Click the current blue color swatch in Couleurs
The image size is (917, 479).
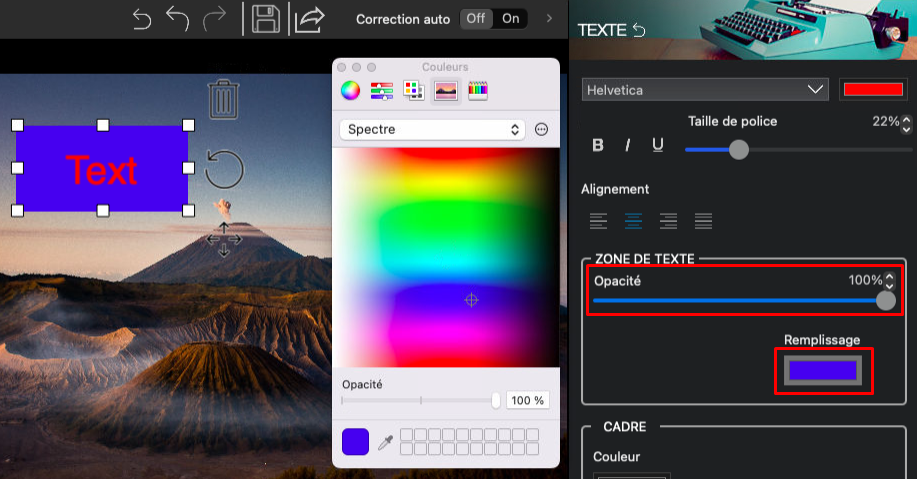tap(356, 442)
